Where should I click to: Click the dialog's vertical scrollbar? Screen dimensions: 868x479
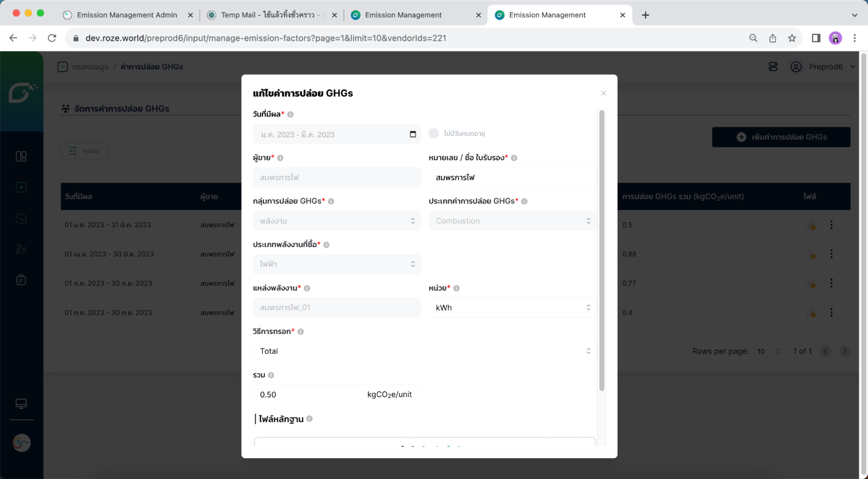click(x=601, y=250)
